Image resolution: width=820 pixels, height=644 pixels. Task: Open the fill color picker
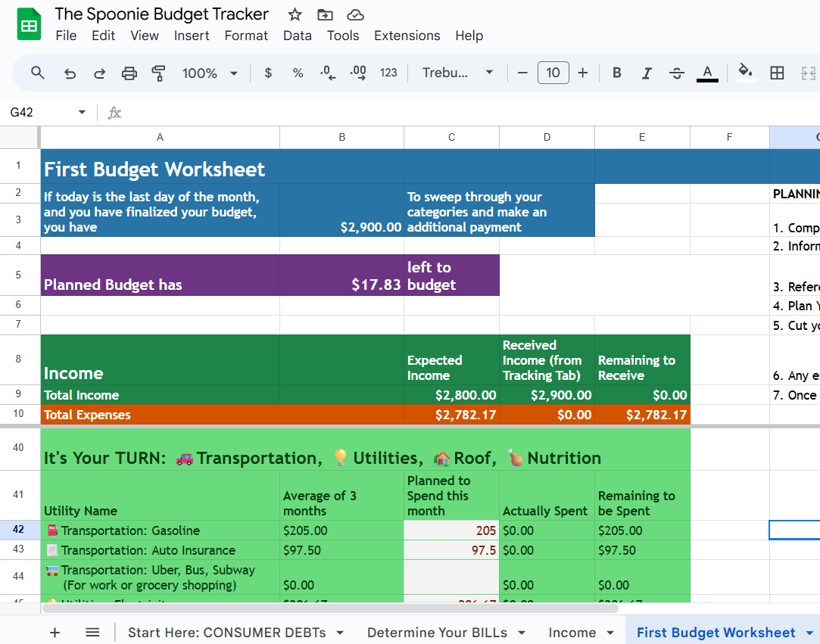point(745,72)
